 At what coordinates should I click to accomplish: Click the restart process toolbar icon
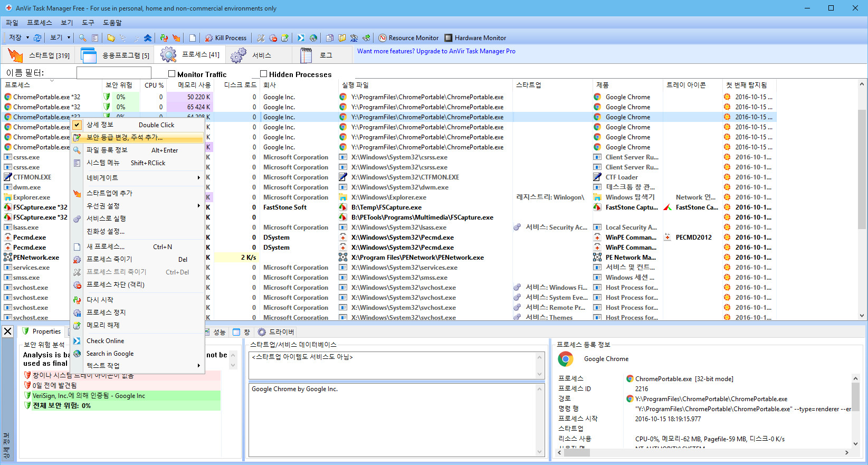(x=164, y=38)
